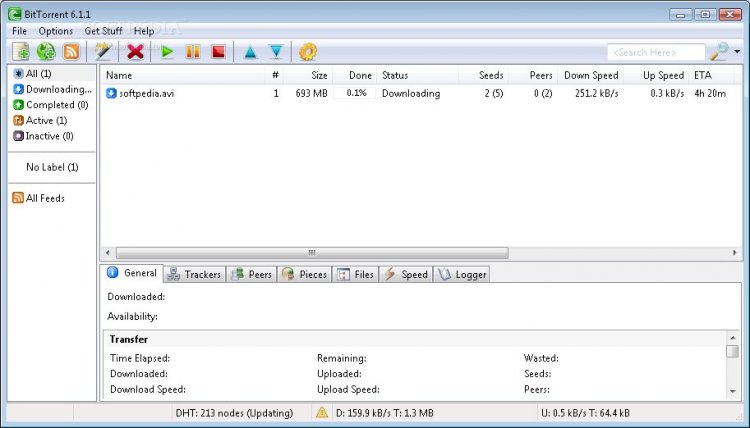Select the All (1) category

pyautogui.click(x=52, y=74)
